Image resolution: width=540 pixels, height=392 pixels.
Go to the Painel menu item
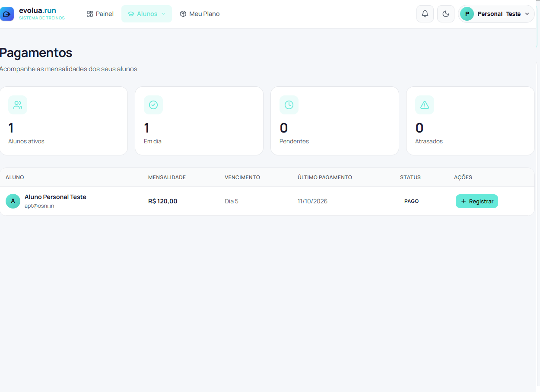click(x=100, y=14)
